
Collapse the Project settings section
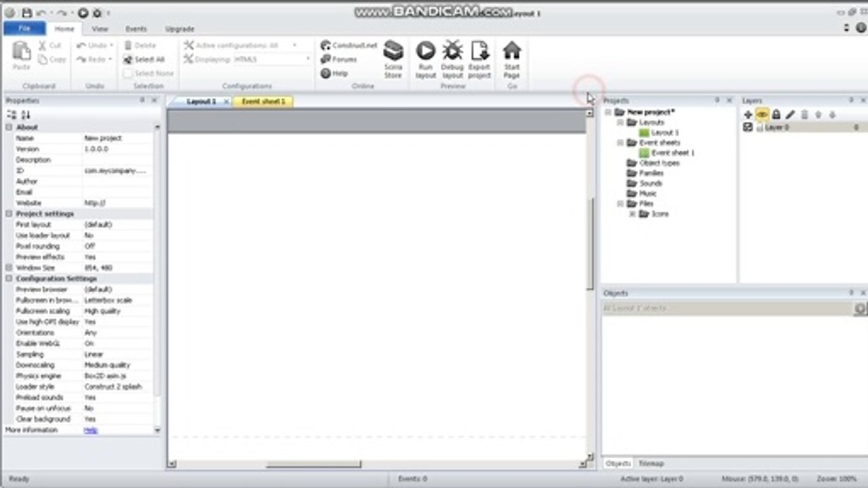[9, 213]
